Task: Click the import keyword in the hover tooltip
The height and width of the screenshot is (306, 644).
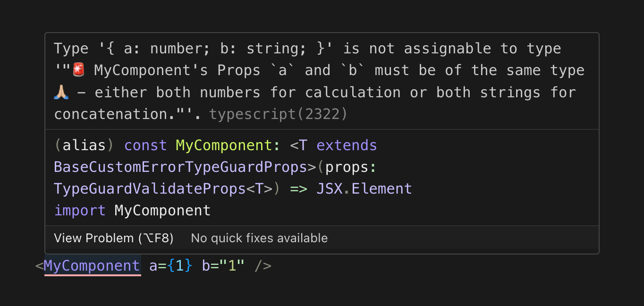Action: coord(80,211)
